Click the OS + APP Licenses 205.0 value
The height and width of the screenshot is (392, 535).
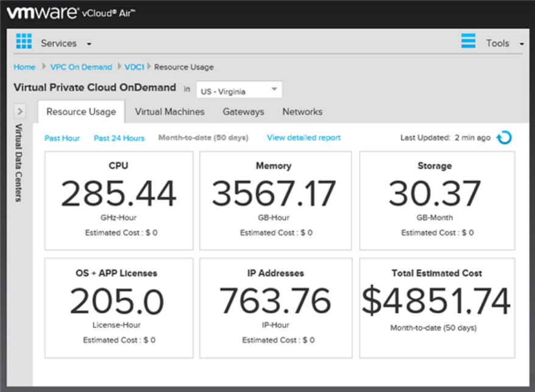click(x=117, y=301)
